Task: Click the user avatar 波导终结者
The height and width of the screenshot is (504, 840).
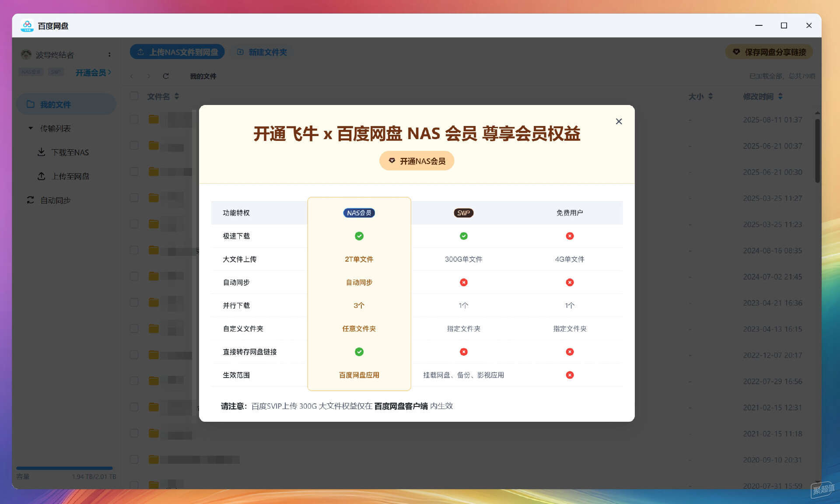Action: 26,55
